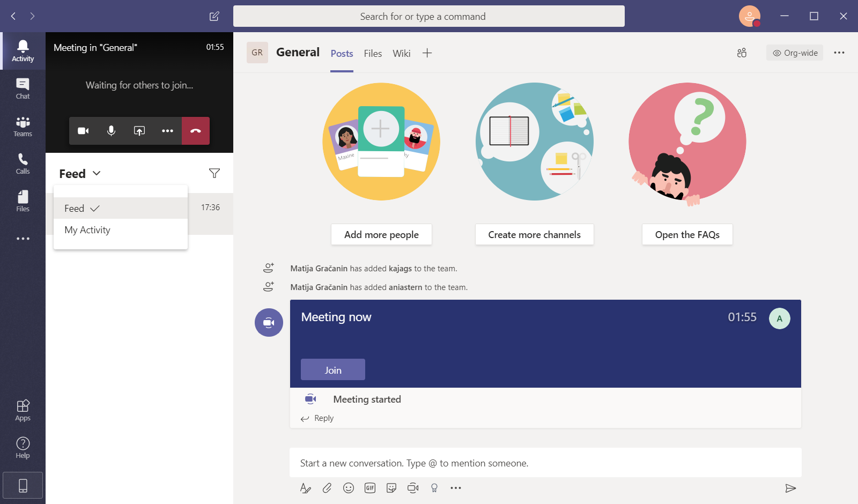Screen dimensions: 858x504
Task: Select Feed option in dropdown list
Action: [x=121, y=208]
